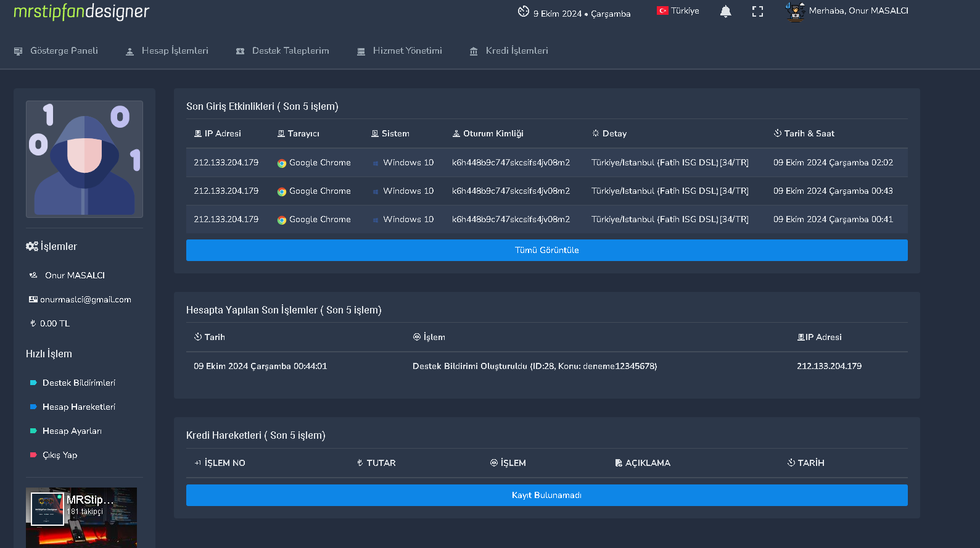The height and width of the screenshot is (548, 980).
Task: Click the TUTAR column header
Action: coord(376,463)
